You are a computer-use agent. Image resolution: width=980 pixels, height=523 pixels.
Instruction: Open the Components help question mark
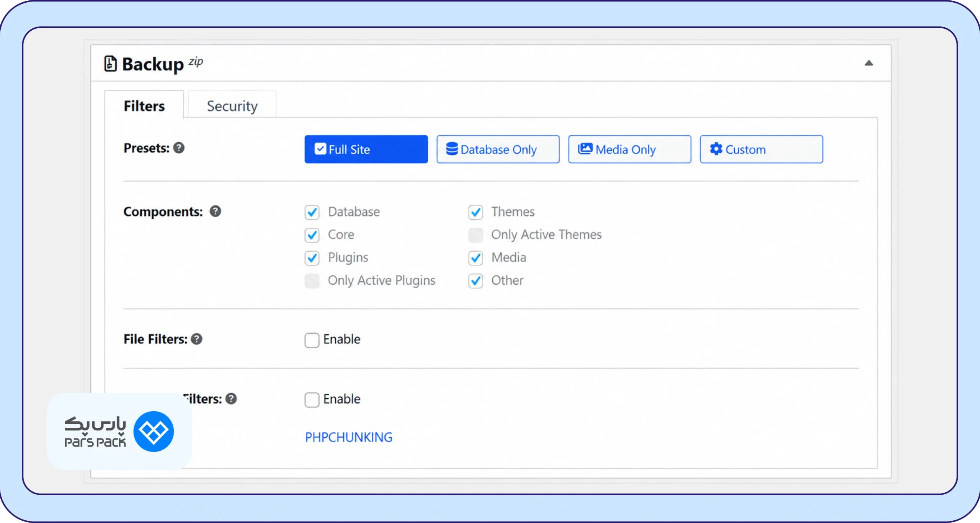215,211
